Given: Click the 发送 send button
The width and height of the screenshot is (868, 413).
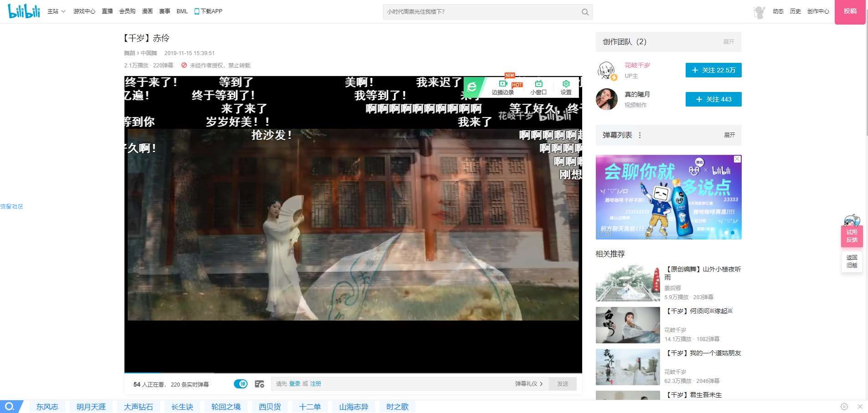Looking at the screenshot, I should click(x=563, y=384).
